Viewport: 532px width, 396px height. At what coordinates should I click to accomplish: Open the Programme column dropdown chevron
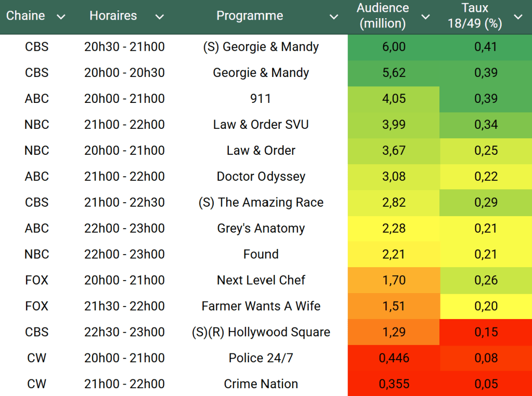click(x=334, y=17)
